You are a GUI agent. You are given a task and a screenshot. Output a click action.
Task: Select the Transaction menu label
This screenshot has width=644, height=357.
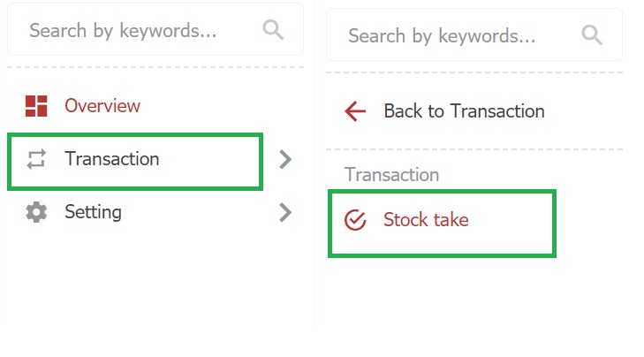[x=111, y=160]
